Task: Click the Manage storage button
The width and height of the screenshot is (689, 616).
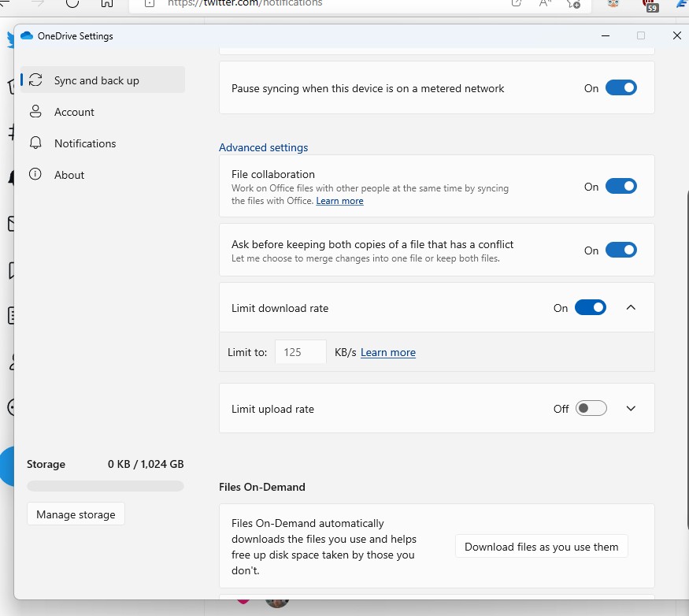Action: coord(76,514)
